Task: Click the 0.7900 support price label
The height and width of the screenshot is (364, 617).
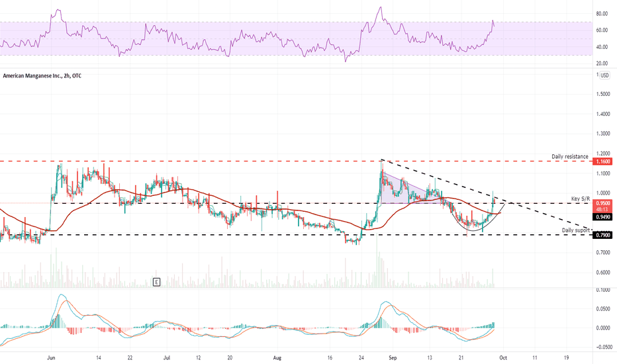Action: 603,235
